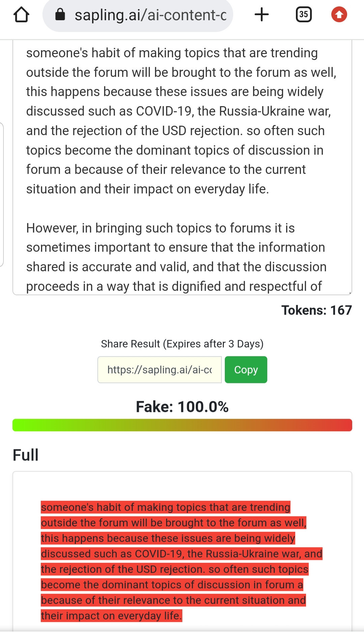
Task: Select the sapling.ai address bar
Action: [138, 15]
